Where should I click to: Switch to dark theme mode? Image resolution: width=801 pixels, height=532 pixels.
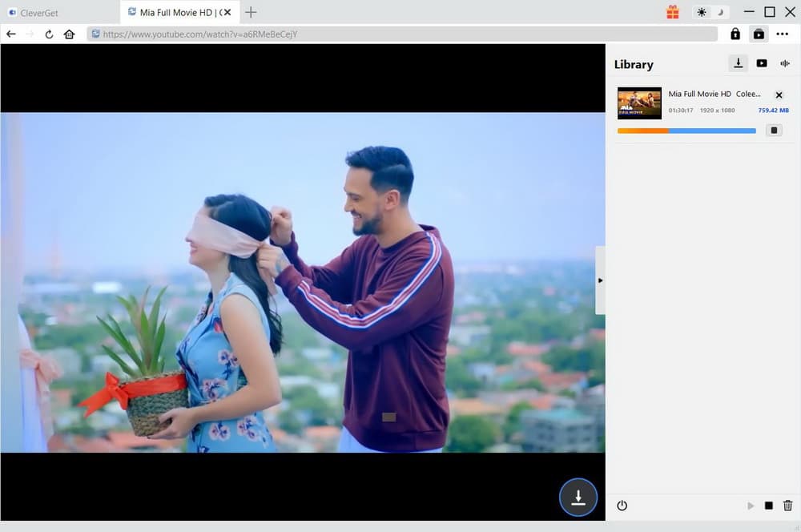click(x=720, y=12)
